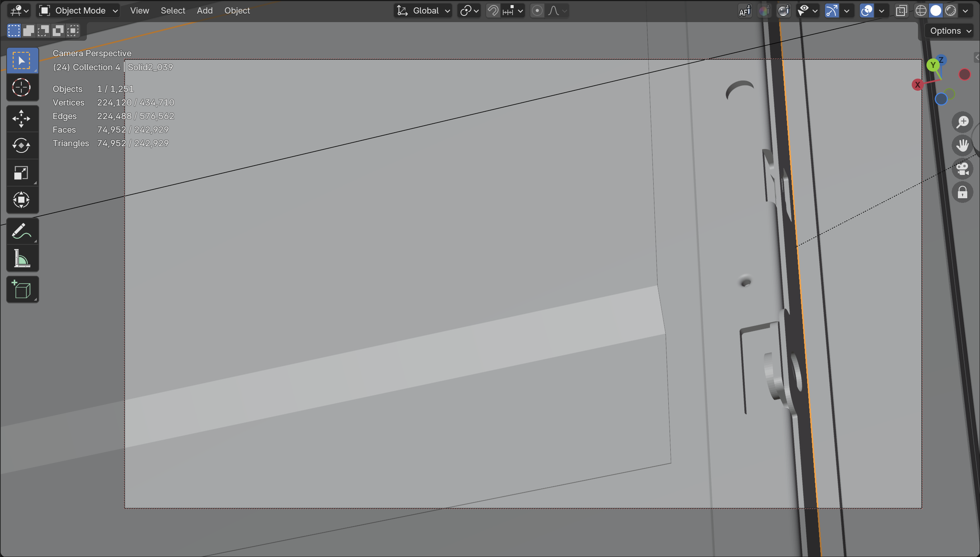Click the red X axis gizmo ball

(x=917, y=85)
